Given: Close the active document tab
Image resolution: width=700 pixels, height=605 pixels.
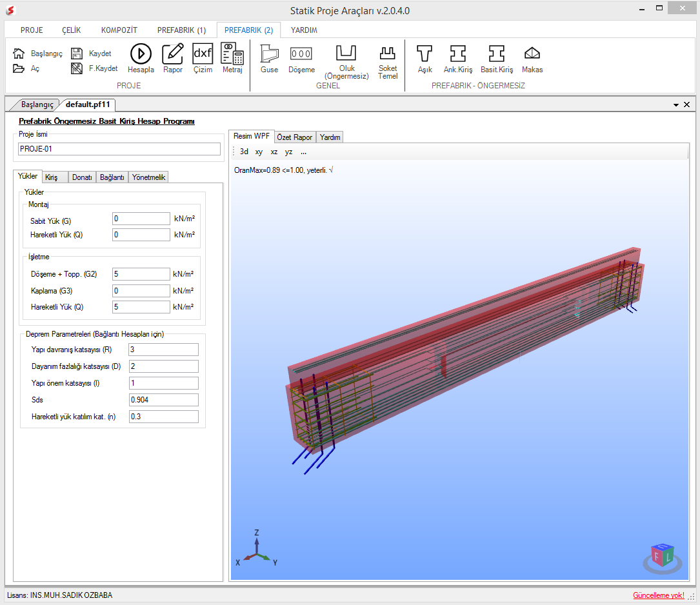Looking at the screenshot, I should (686, 104).
